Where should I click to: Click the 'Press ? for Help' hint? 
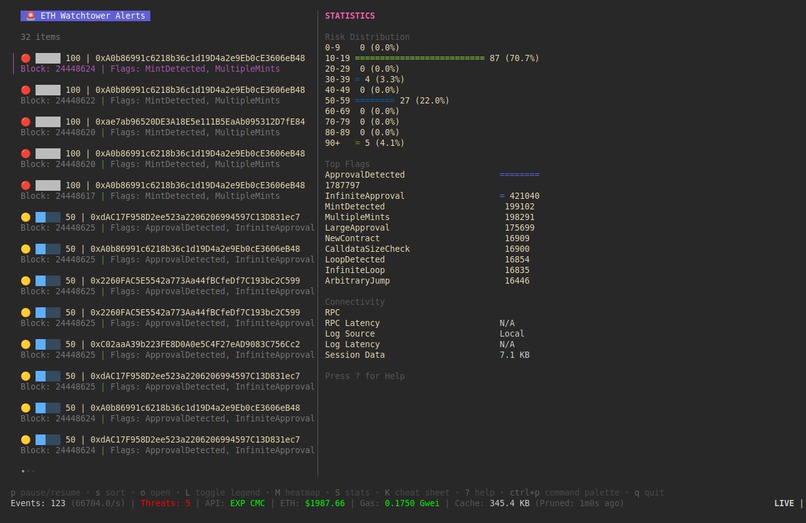click(364, 376)
